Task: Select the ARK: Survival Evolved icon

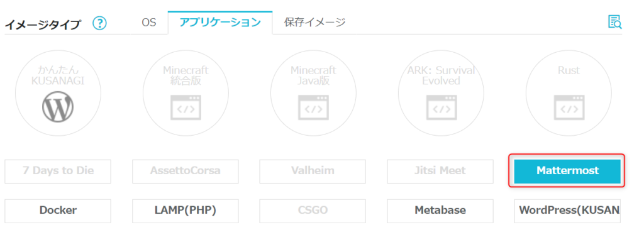Action: tap(441, 93)
